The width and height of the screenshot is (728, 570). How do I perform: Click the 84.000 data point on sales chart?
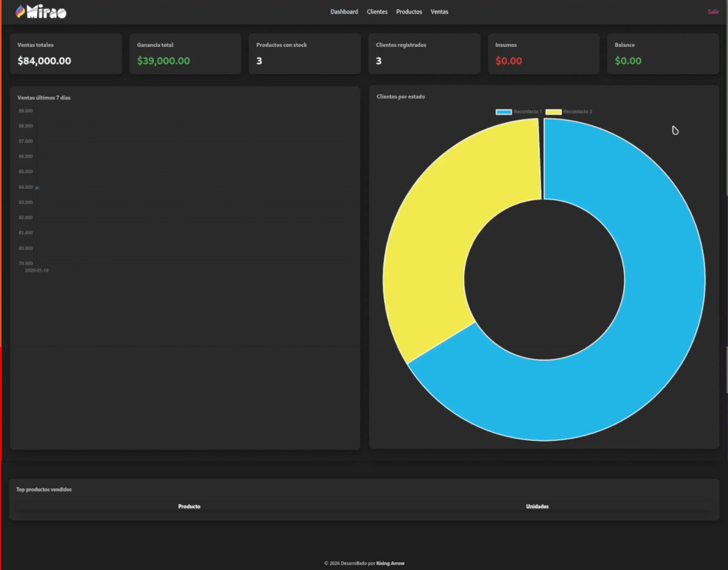tap(37, 188)
